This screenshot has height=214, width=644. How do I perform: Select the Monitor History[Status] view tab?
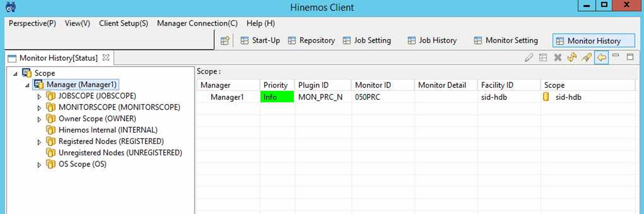(x=59, y=58)
